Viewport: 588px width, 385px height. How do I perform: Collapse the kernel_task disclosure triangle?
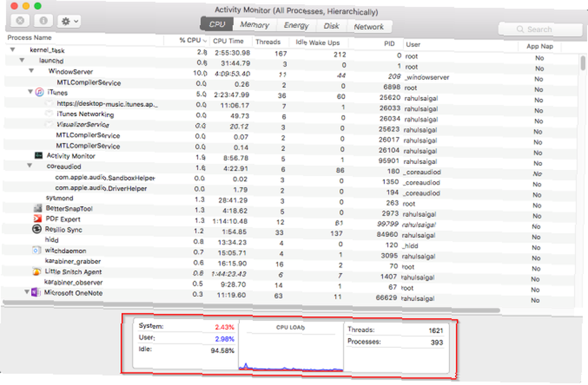[x=13, y=49]
